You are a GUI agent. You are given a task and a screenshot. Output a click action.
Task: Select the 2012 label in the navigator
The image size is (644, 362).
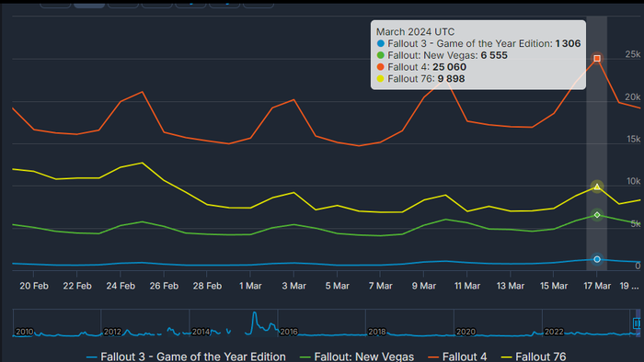[112, 332]
